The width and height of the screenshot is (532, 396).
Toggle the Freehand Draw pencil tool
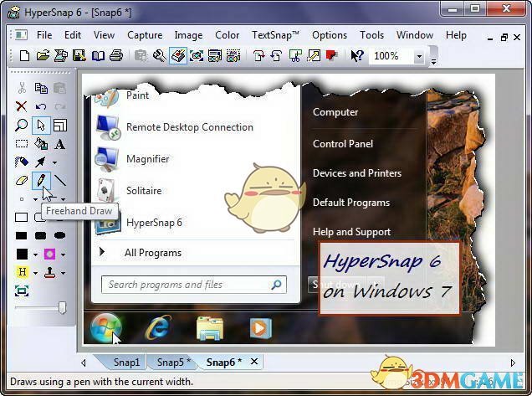click(x=41, y=180)
